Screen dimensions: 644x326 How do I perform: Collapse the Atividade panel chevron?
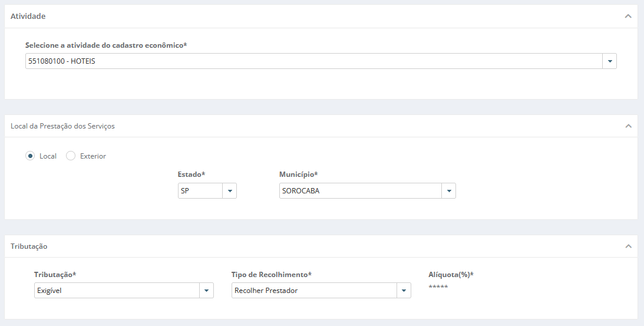(x=628, y=16)
